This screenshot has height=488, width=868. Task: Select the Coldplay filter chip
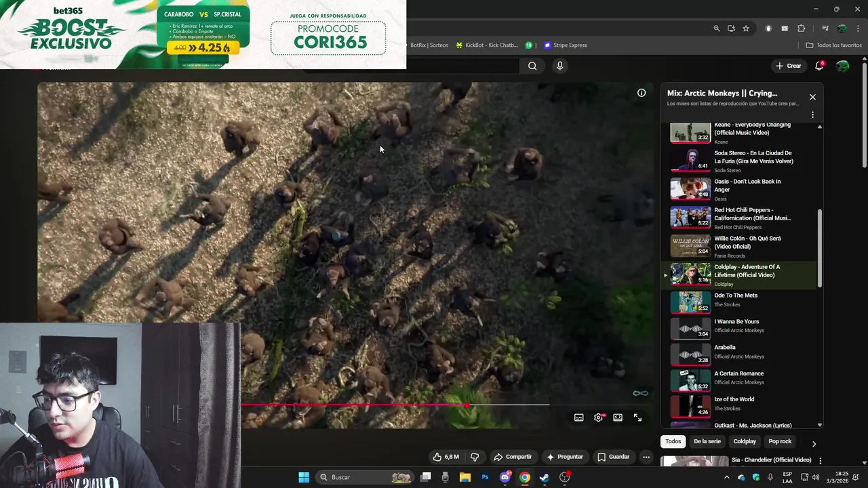pos(745,441)
